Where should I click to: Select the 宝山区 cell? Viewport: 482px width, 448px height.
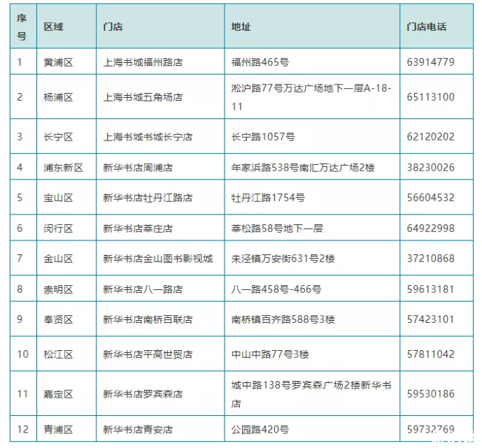(x=66, y=197)
